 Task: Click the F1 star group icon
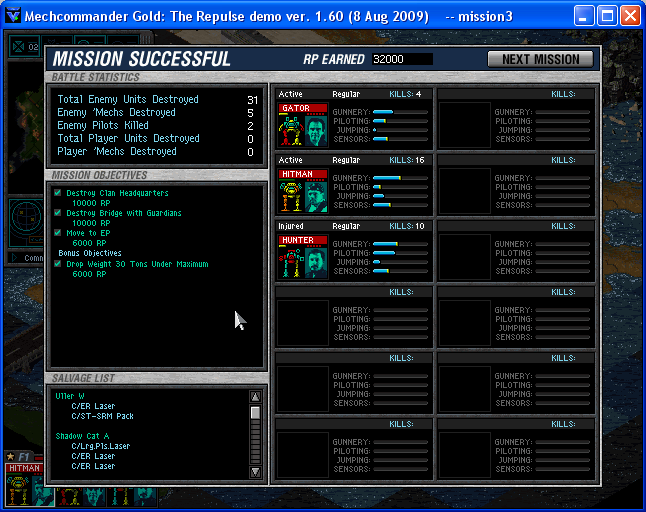click(x=10, y=456)
